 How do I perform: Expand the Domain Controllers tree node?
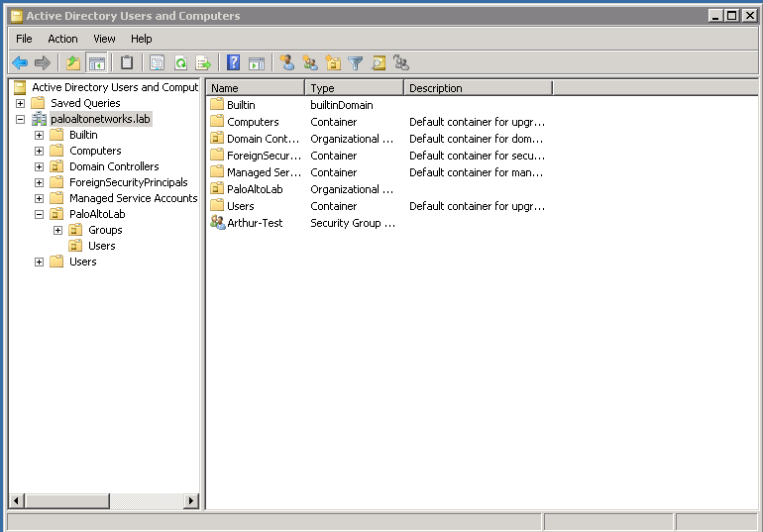[40, 166]
